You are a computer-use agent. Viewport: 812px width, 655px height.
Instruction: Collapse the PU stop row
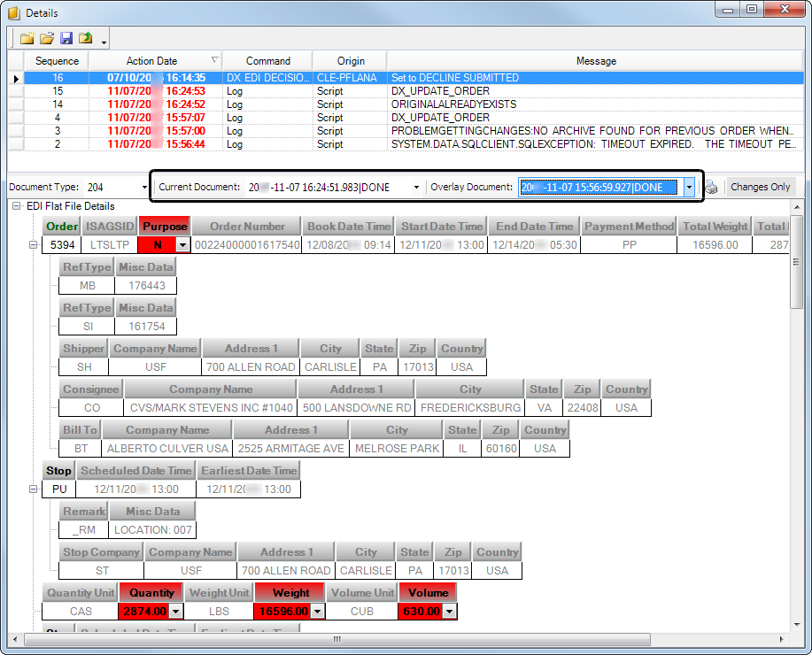(33, 489)
